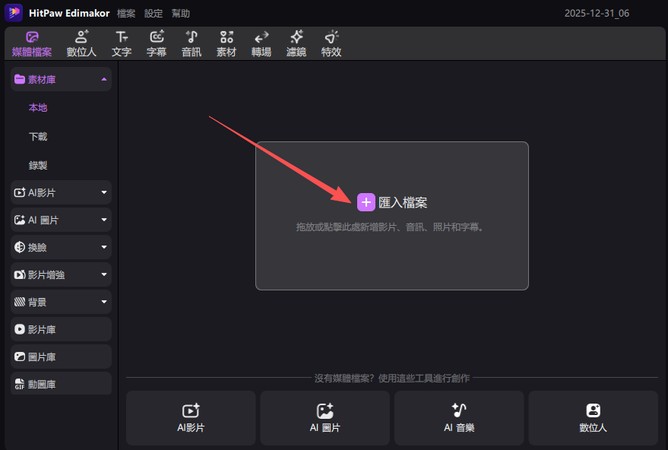This screenshot has height=450, width=668.
Task: Click the drag-and-drop hint text
Action: pos(390,227)
